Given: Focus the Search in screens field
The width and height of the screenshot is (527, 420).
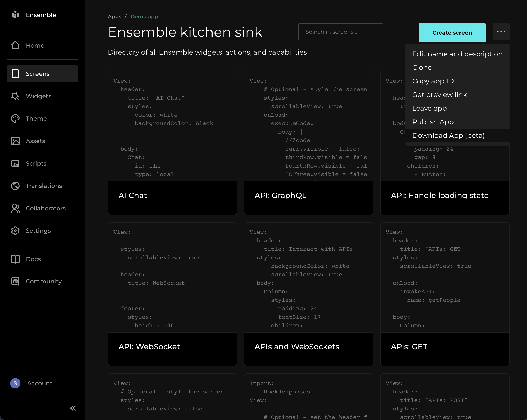Looking at the screenshot, I should (x=340, y=32).
